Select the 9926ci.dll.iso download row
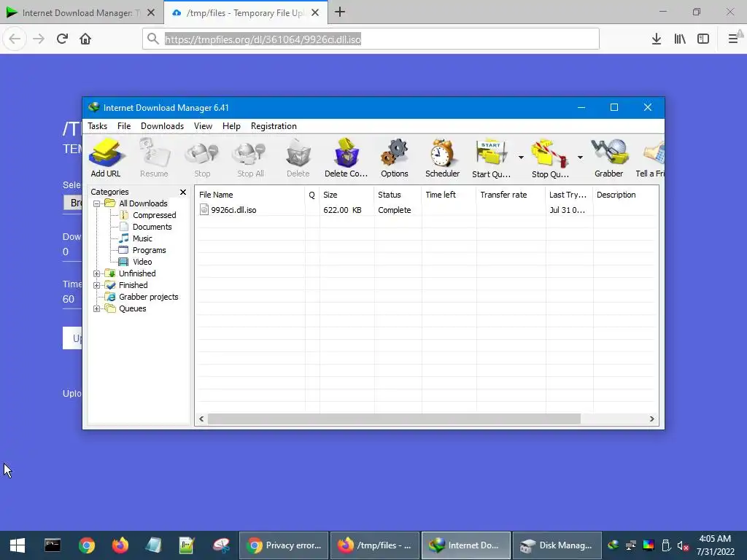The width and height of the screenshot is (747, 560). tap(426, 210)
